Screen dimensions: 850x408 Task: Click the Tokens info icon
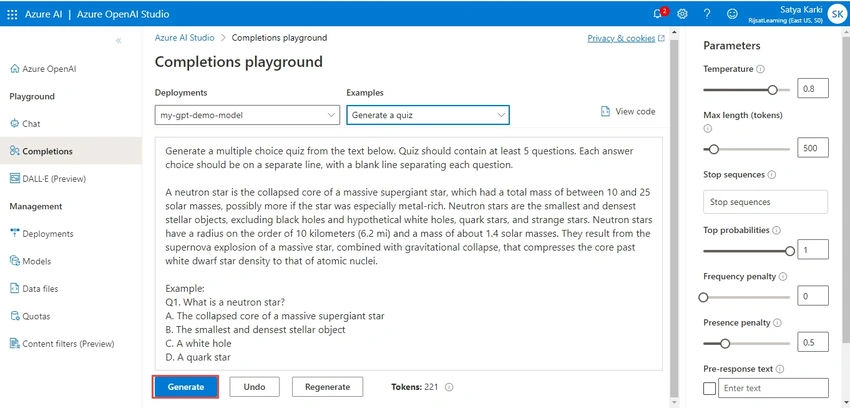pyautogui.click(x=449, y=387)
